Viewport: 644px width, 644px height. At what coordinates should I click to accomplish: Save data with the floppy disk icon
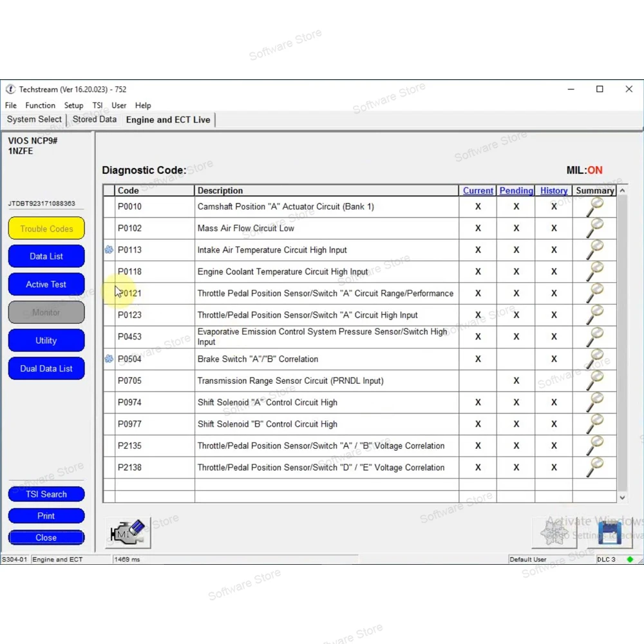609,533
